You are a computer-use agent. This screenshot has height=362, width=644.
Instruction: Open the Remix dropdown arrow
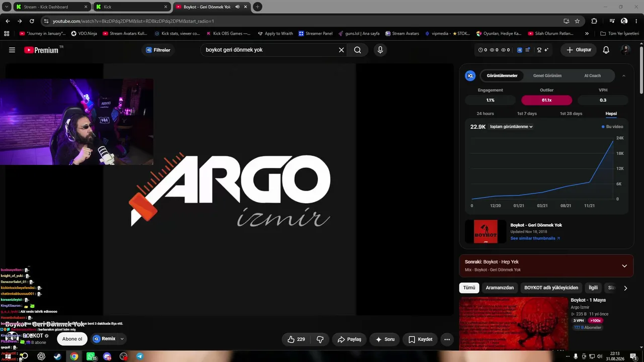point(122,339)
